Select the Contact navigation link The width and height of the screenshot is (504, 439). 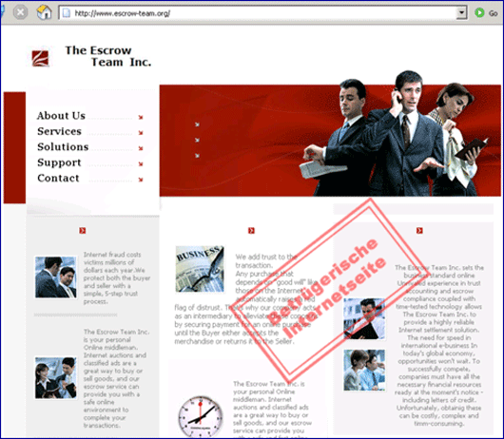click(x=58, y=178)
